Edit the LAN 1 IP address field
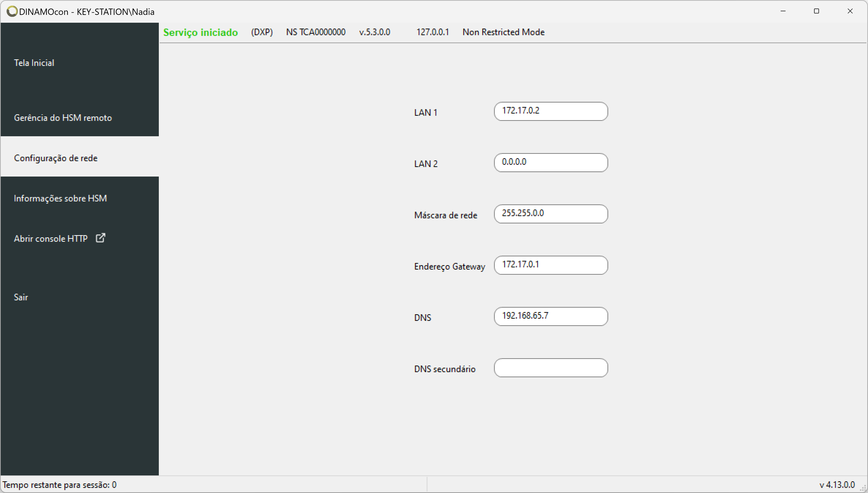Image resolution: width=868 pixels, height=493 pixels. click(550, 110)
